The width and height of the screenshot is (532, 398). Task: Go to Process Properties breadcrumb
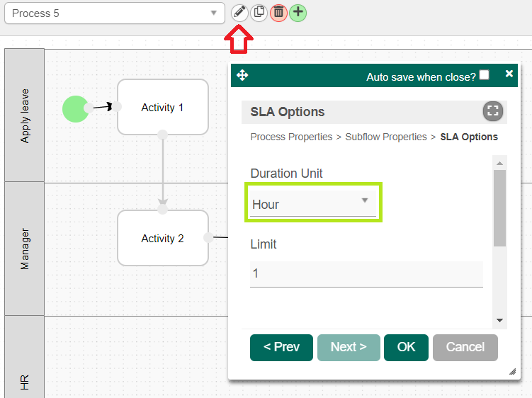[x=291, y=137]
